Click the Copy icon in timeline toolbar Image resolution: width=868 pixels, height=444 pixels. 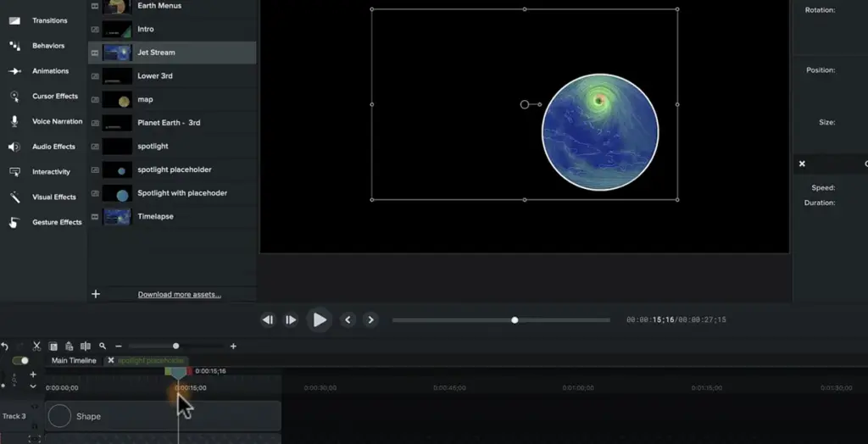[53, 347]
